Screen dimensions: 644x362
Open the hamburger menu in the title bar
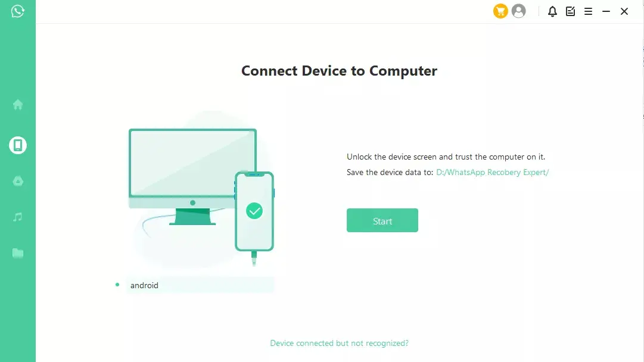[x=588, y=11]
